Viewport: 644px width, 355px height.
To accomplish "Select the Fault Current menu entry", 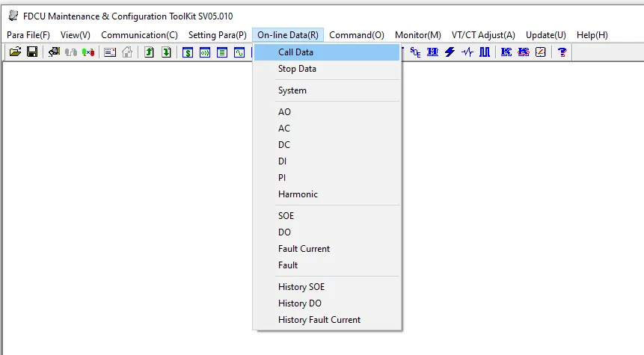I will (x=327, y=249).
